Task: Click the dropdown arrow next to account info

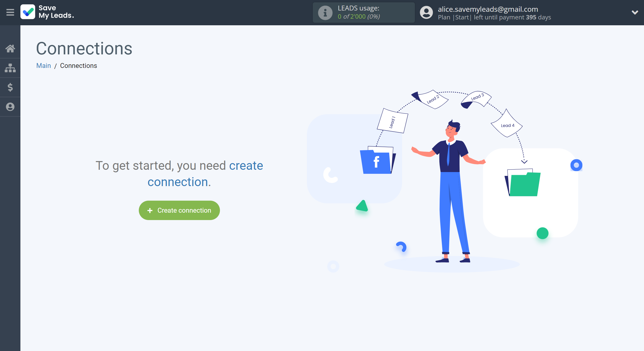Action: click(x=635, y=12)
